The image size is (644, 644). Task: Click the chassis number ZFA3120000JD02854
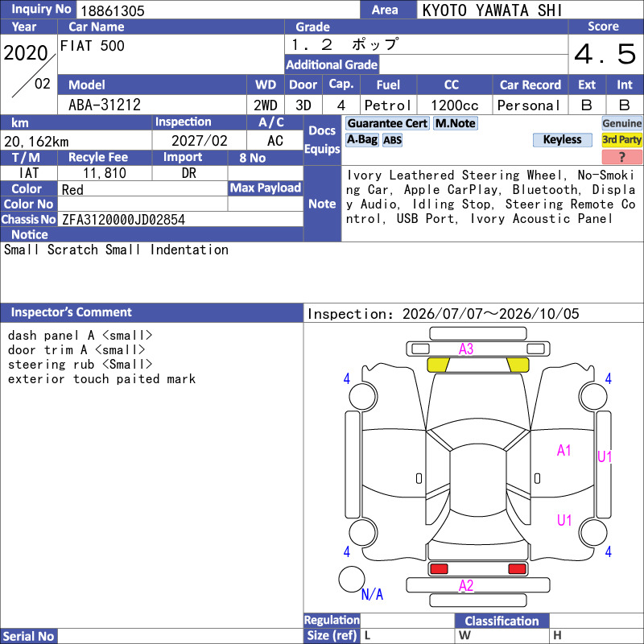(x=123, y=219)
